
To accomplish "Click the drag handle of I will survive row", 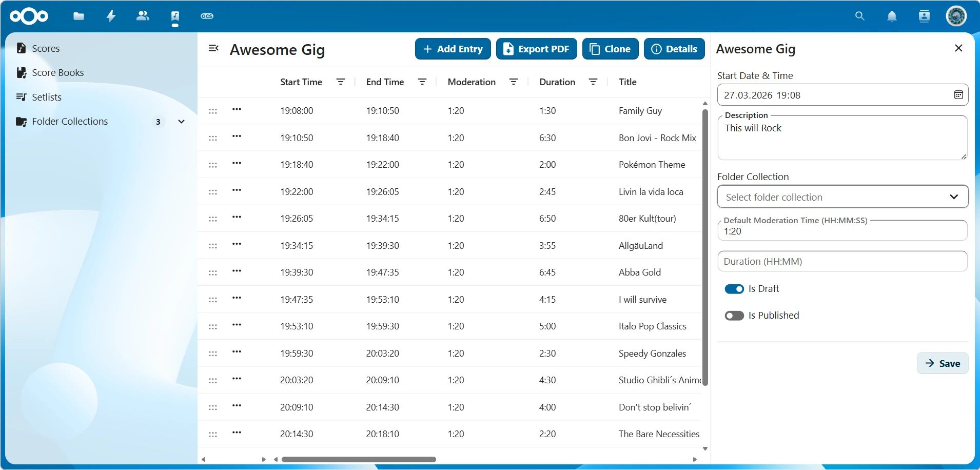I will [213, 300].
